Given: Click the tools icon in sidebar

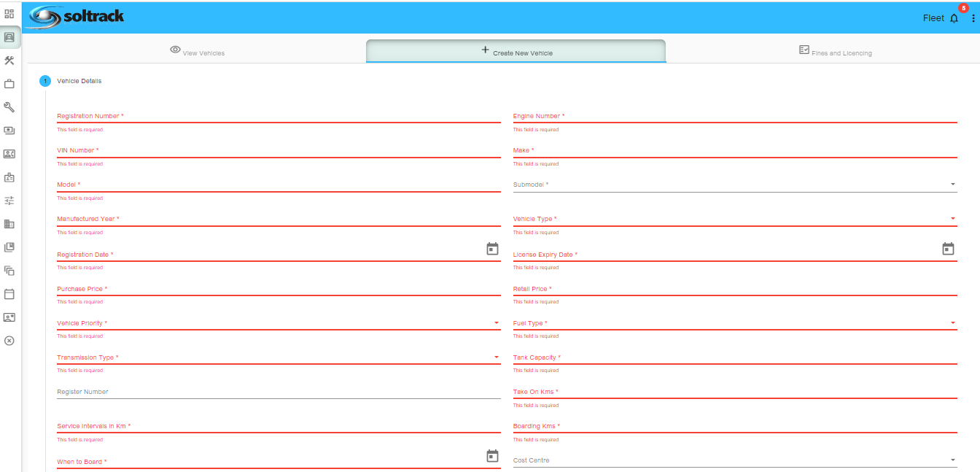Looking at the screenshot, I should [x=9, y=61].
